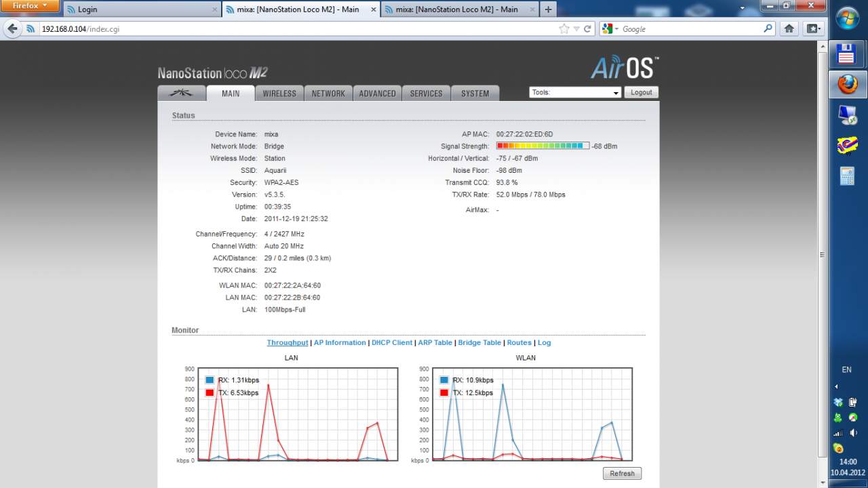
Task: Switch to the NETWORK tab
Action: [x=328, y=93]
